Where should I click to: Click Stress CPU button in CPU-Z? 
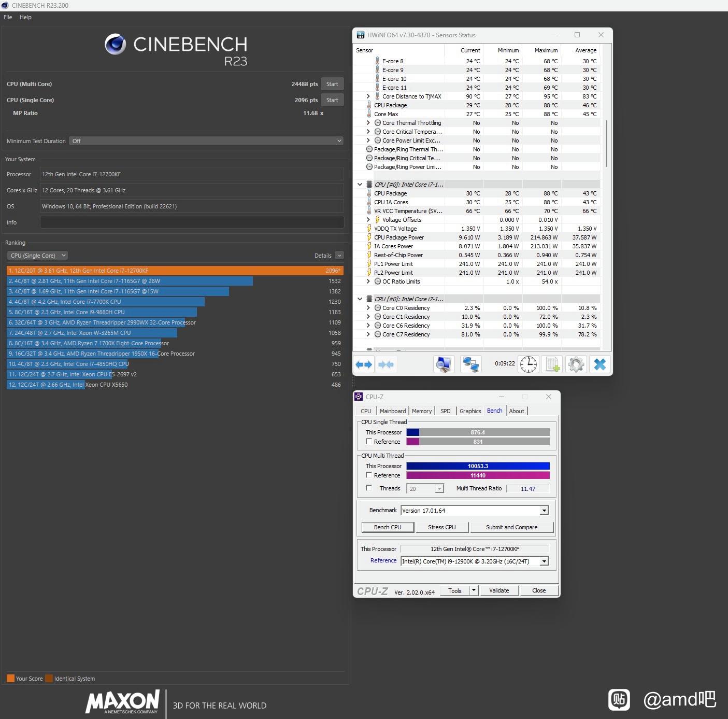pyautogui.click(x=442, y=527)
